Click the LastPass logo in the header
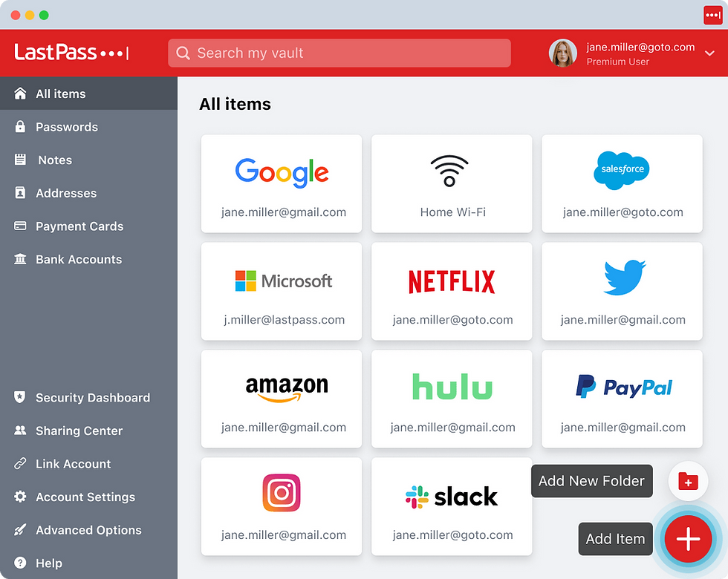Viewport: 728px width, 579px height. (71, 53)
